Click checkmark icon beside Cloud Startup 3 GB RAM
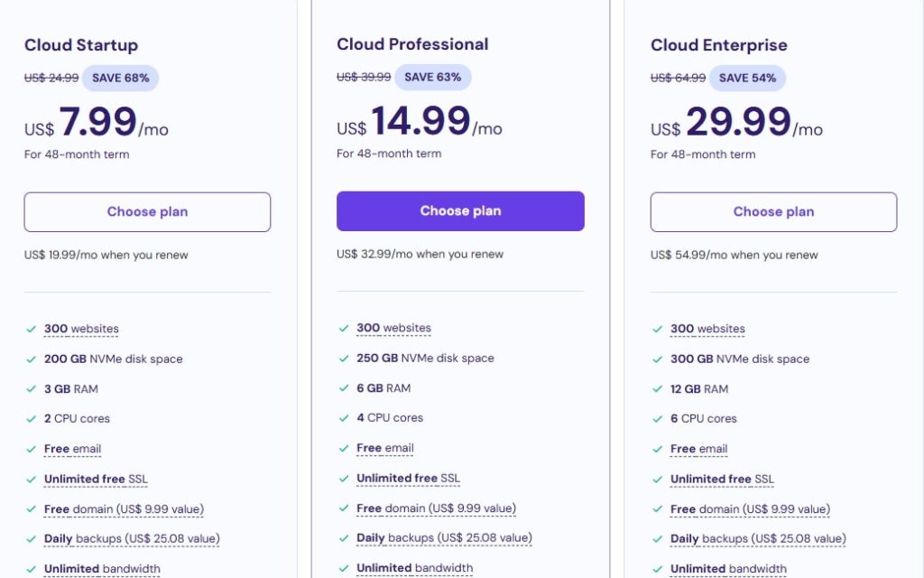 [x=31, y=389]
